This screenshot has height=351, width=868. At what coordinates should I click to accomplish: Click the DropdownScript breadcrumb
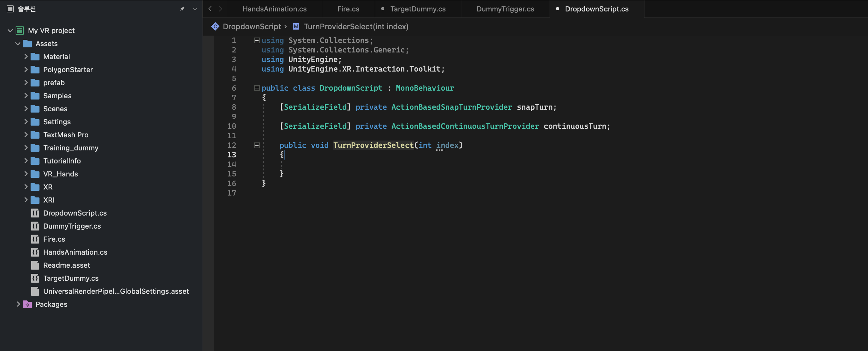point(252,27)
